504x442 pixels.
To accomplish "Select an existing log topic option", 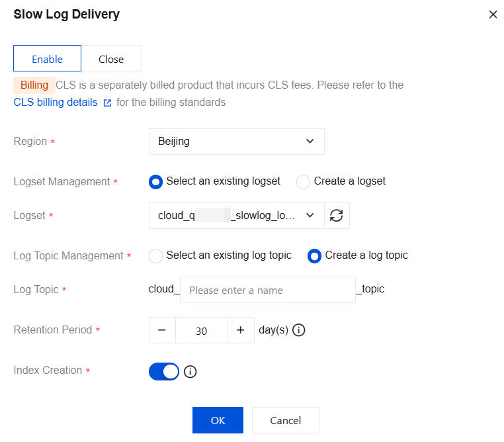I will tap(156, 256).
